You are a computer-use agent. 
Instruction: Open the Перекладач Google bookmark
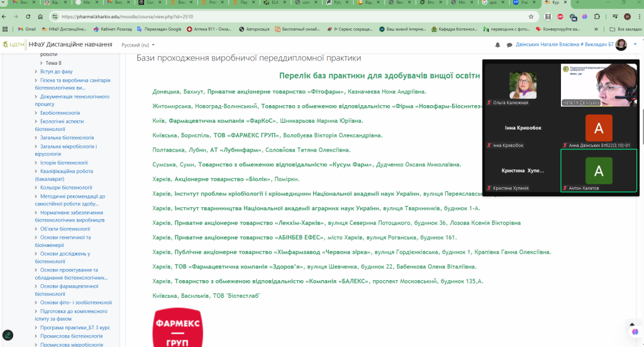(159, 29)
